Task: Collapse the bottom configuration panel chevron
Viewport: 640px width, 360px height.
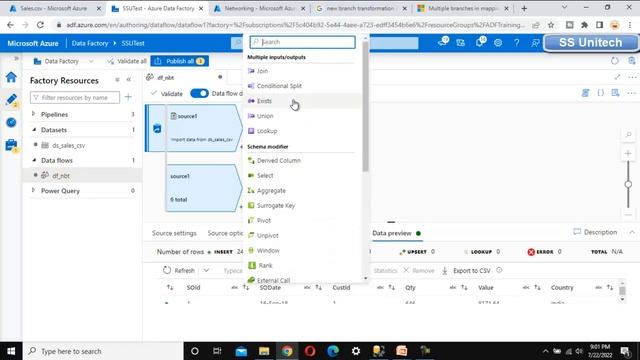Action: [632, 232]
